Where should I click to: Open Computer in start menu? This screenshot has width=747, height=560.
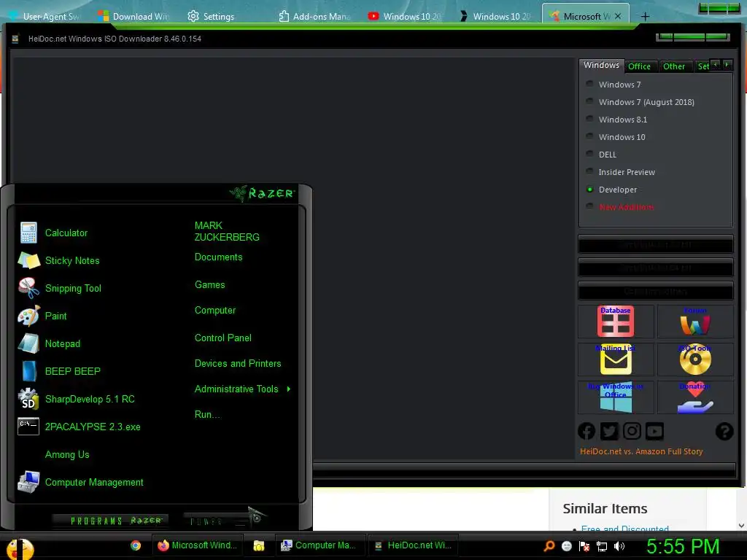click(x=215, y=311)
